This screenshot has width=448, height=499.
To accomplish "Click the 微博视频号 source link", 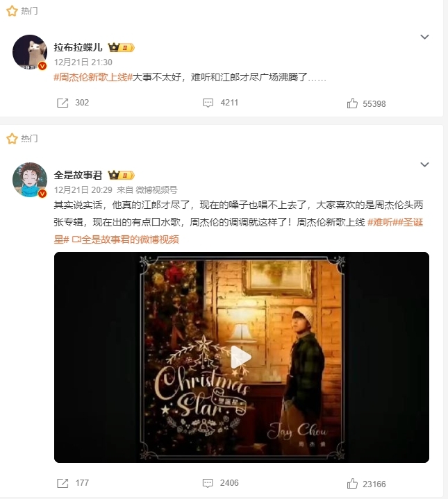I will click(x=156, y=190).
